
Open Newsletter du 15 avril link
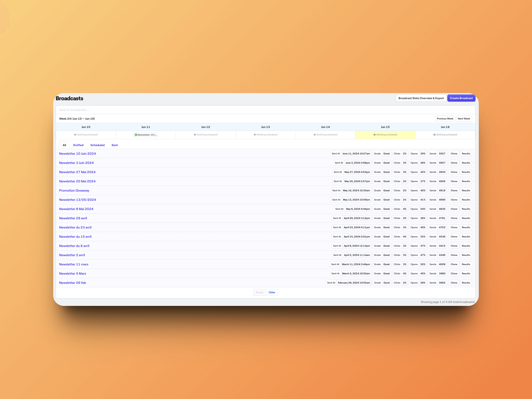coord(75,237)
